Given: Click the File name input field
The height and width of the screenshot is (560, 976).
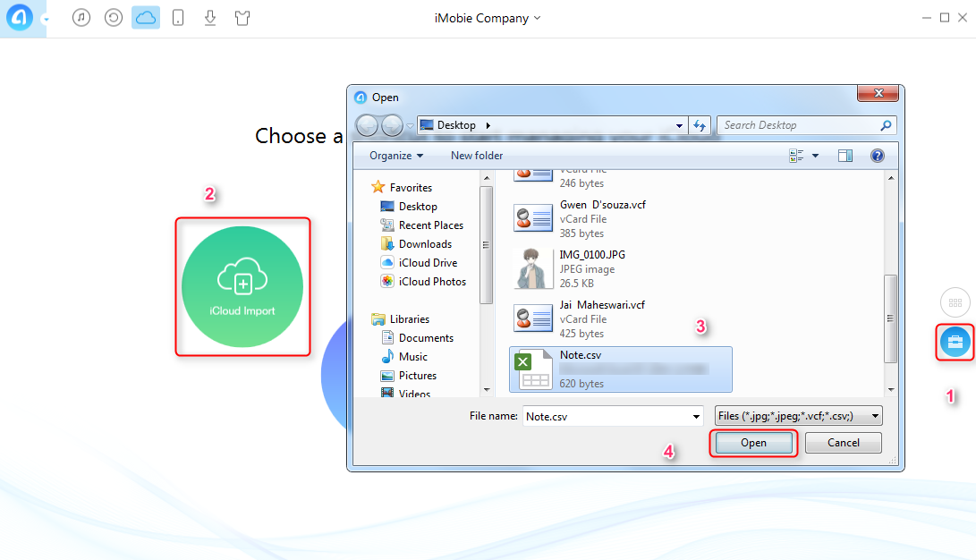Looking at the screenshot, I should tap(606, 416).
